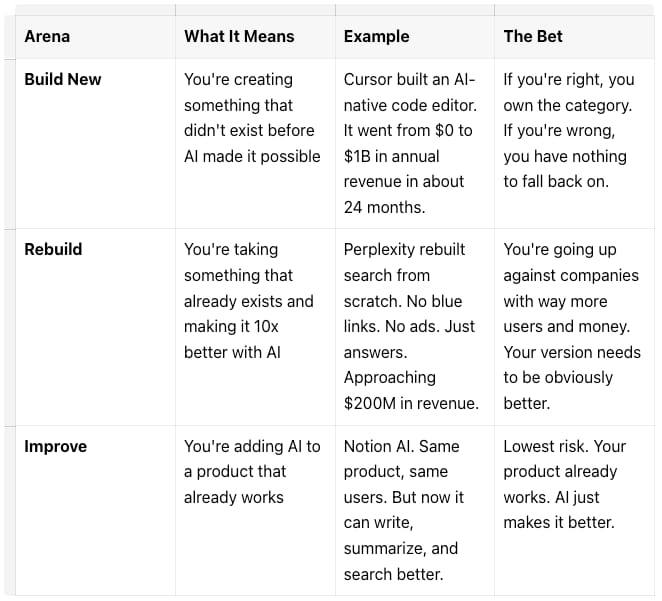Click the 'making it 10x better' cell
The height and width of the screenshot is (601, 662).
tap(249, 300)
